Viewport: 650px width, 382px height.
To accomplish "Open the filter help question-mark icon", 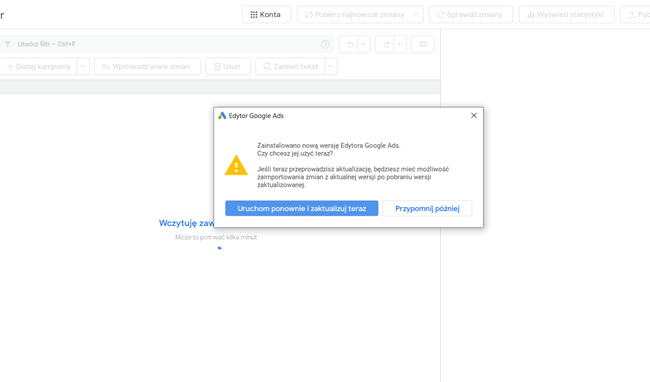I will click(325, 44).
